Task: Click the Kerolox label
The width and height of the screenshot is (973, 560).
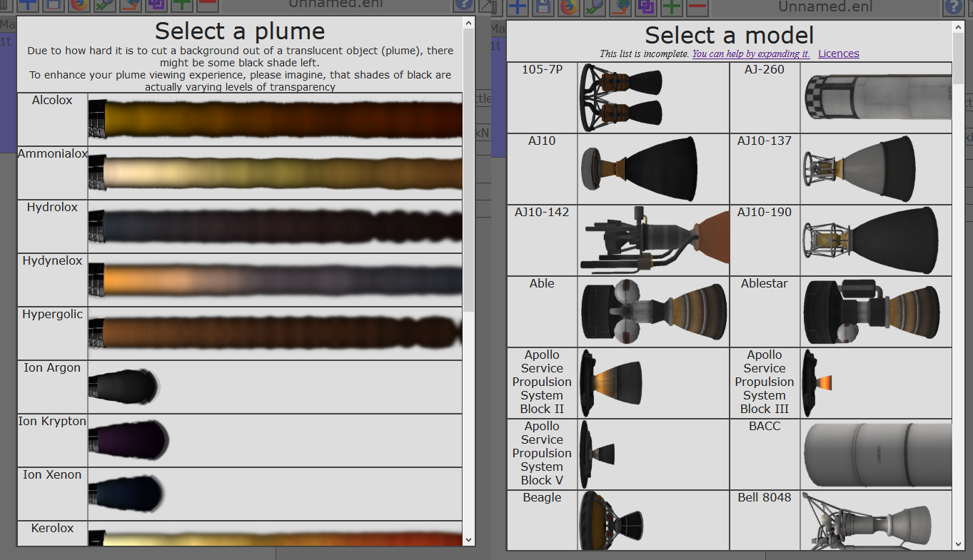Action: 52,529
